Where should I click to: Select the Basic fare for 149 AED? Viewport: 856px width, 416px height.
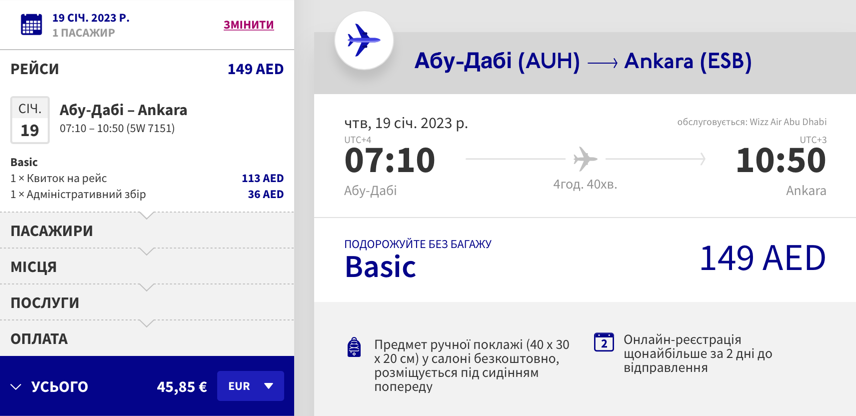pyautogui.click(x=585, y=259)
